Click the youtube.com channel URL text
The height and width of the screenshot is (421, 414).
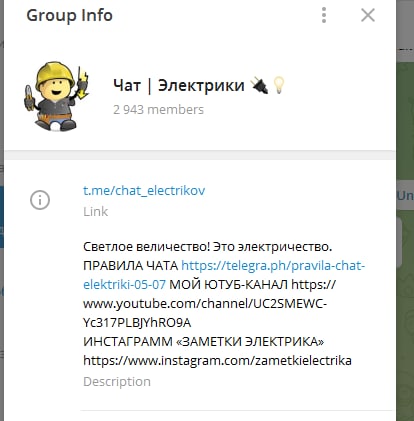tap(209, 304)
